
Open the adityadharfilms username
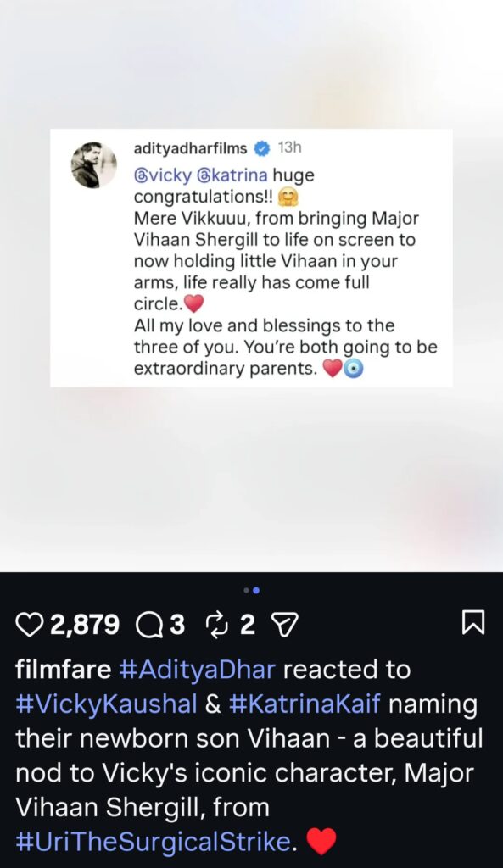pos(191,147)
